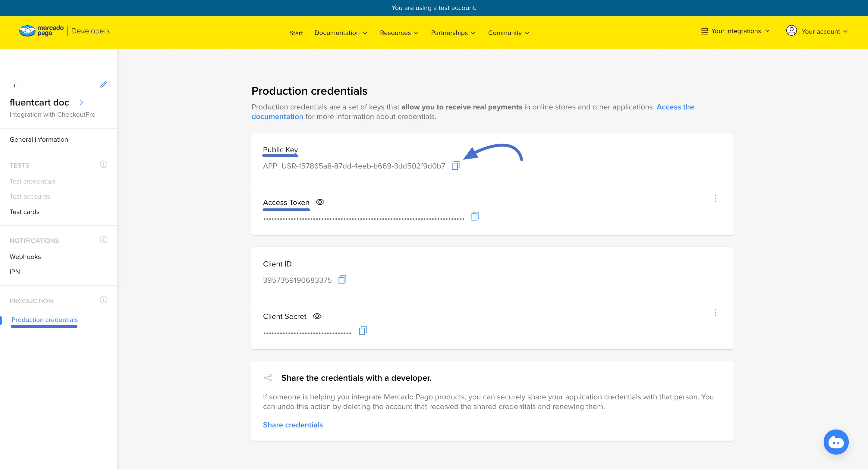Expand the Documentation menu
The height and width of the screenshot is (469, 868).
coord(340,33)
